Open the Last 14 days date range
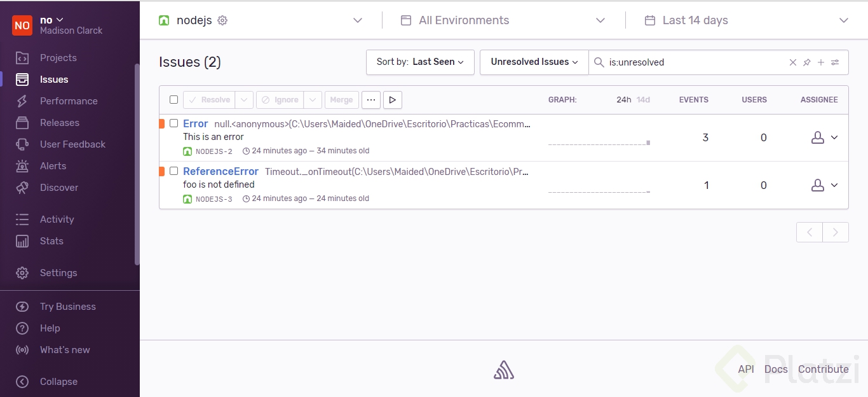Viewport: 868px width, 397px height. click(747, 20)
